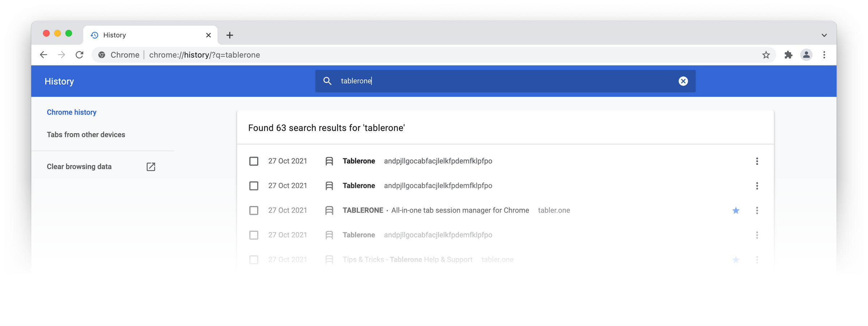Image resolution: width=868 pixels, height=326 pixels.
Task: Click the History heading in blue bar
Action: coord(59,81)
